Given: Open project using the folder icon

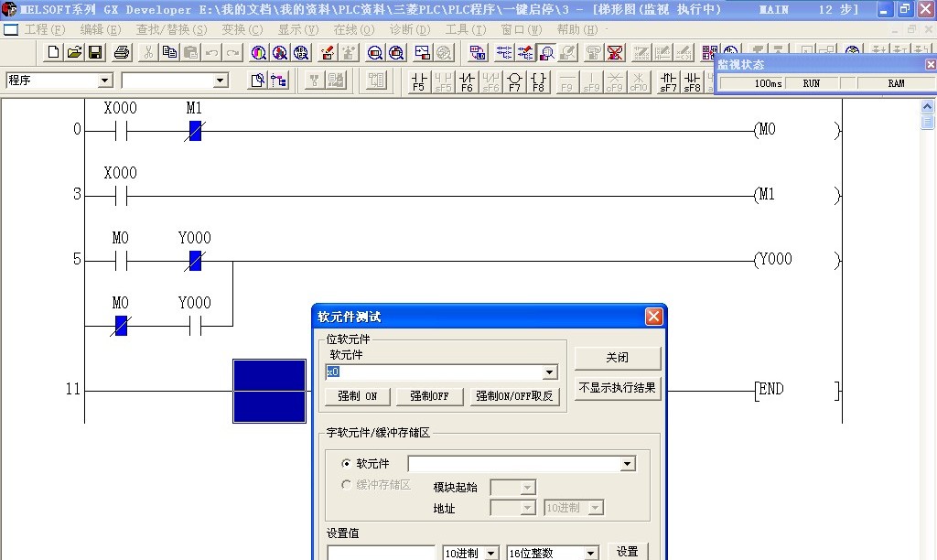Looking at the screenshot, I should pyautogui.click(x=74, y=52).
